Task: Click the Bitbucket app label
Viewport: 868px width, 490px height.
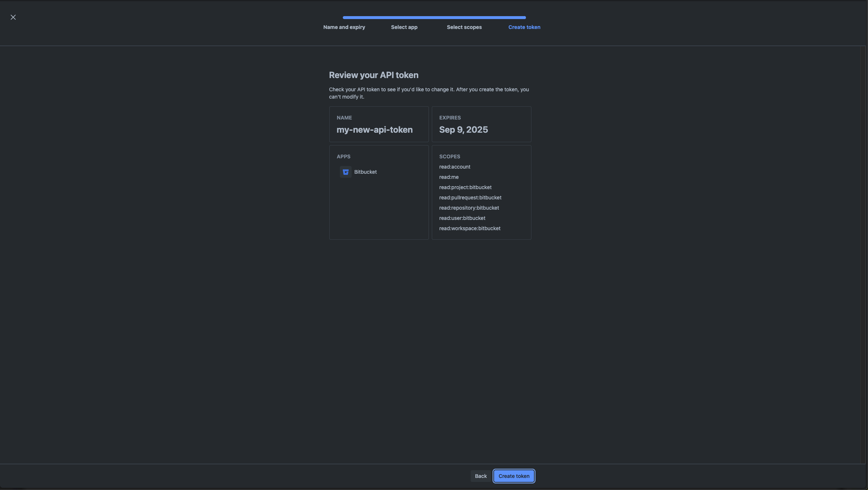Action: pos(365,172)
